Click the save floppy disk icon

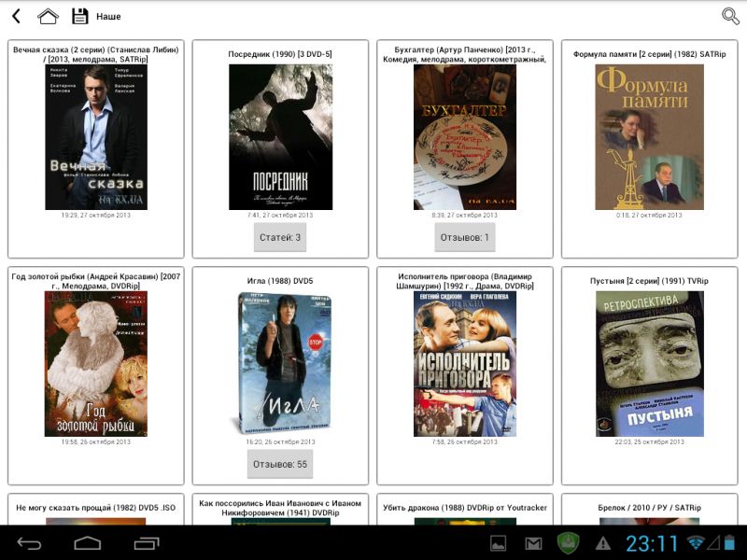pyautogui.click(x=80, y=16)
